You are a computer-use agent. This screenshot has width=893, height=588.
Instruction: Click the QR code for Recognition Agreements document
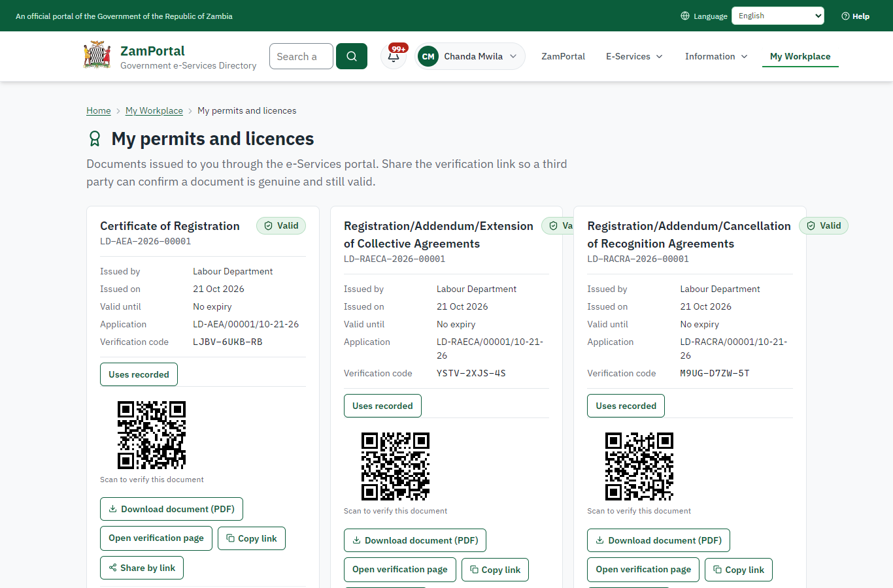639,466
